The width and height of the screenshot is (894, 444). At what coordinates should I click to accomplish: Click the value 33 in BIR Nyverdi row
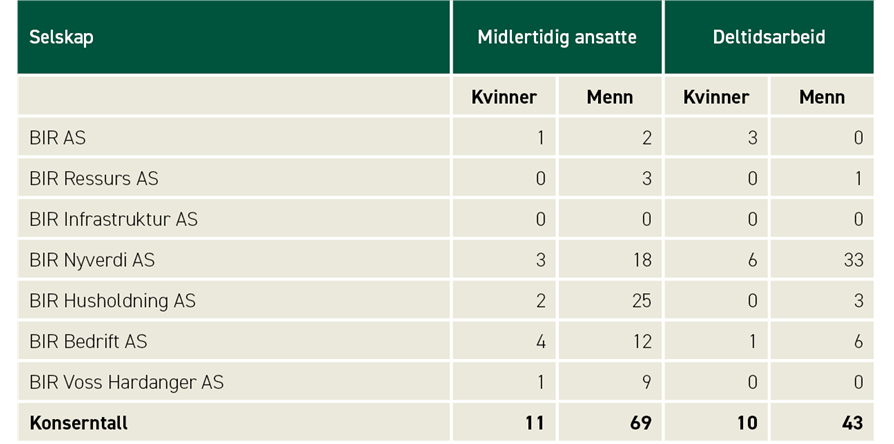click(x=851, y=260)
